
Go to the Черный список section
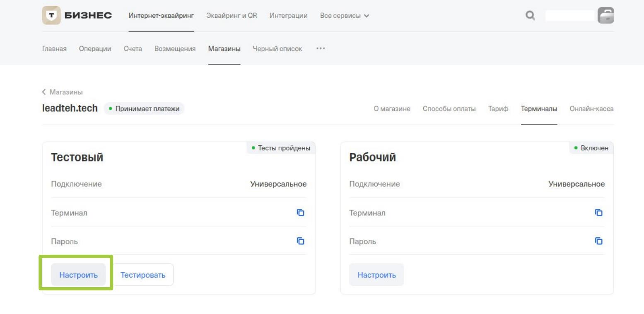point(277,49)
